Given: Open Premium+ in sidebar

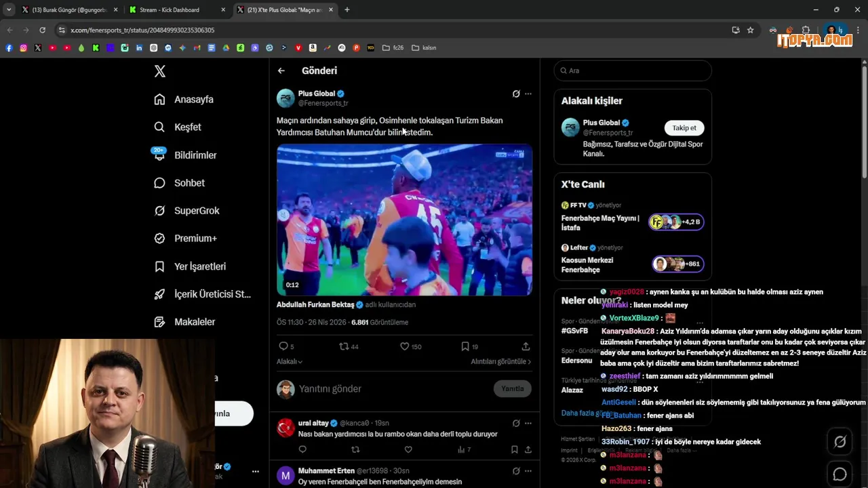Looking at the screenshot, I should click(x=185, y=239).
